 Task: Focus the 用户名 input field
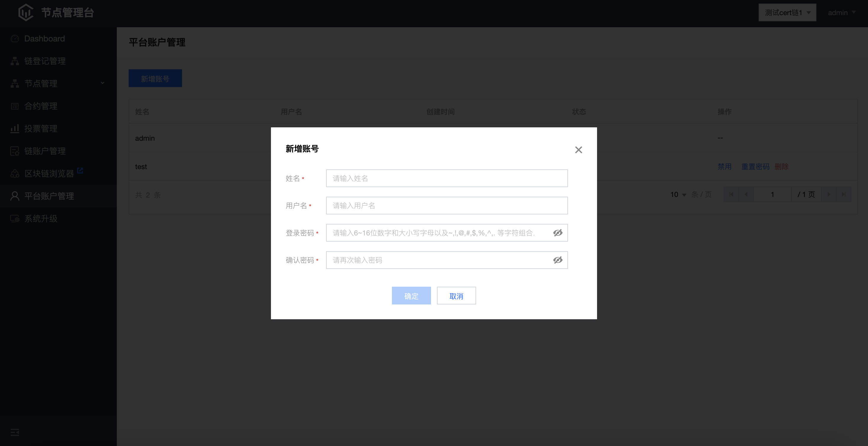[447, 206]
